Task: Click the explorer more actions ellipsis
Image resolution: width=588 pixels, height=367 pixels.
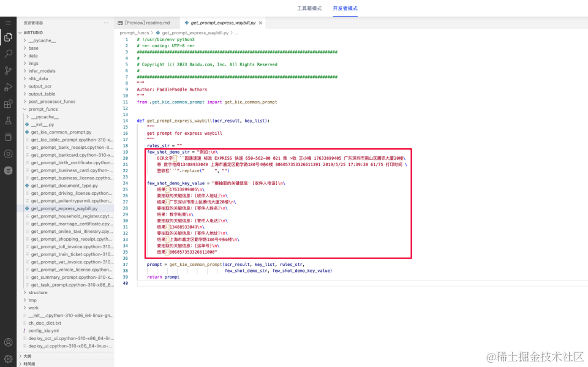Action: pyautogui.click(x=106, y=23)
